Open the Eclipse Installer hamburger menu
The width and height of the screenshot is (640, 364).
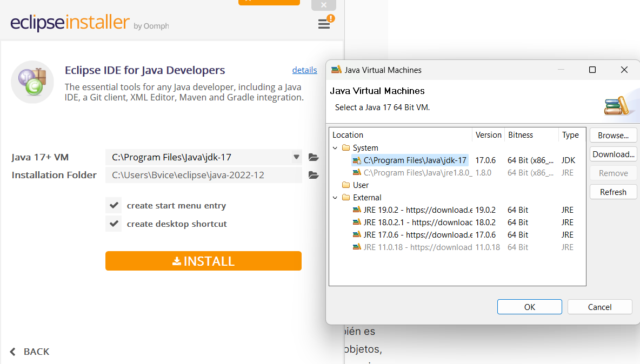(324, 24)
